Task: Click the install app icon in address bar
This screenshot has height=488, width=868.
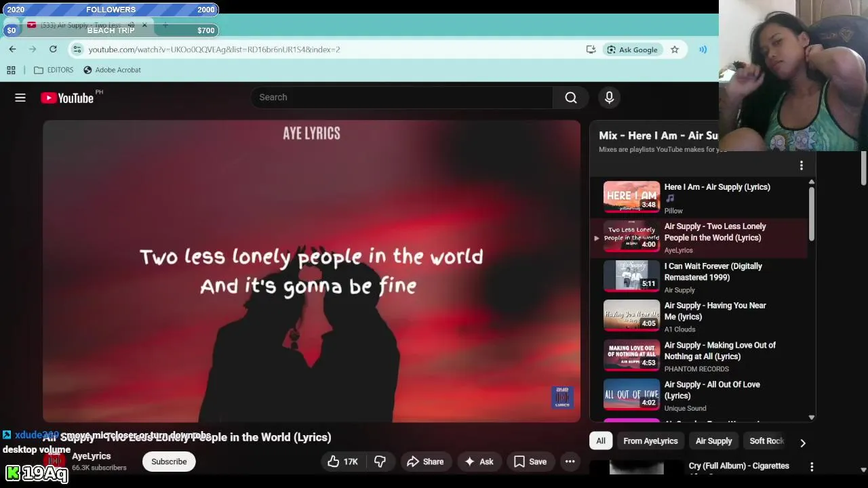Action: click(591, 49)
